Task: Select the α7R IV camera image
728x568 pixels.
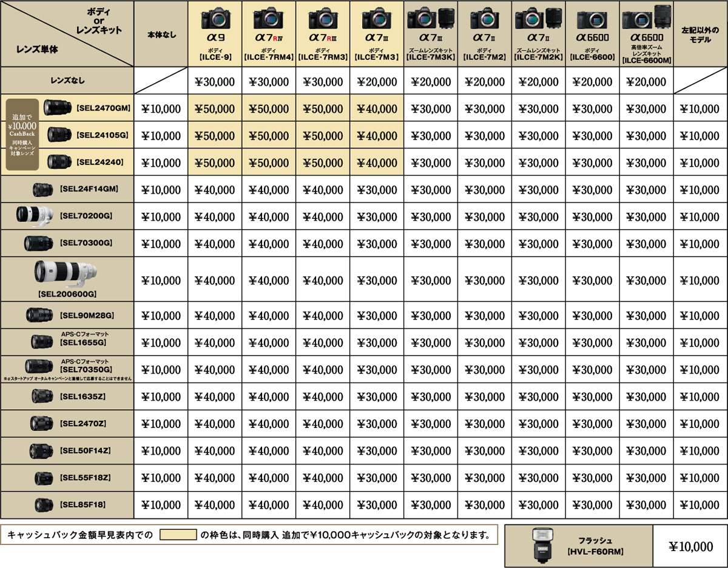Action: coord(269,19)
